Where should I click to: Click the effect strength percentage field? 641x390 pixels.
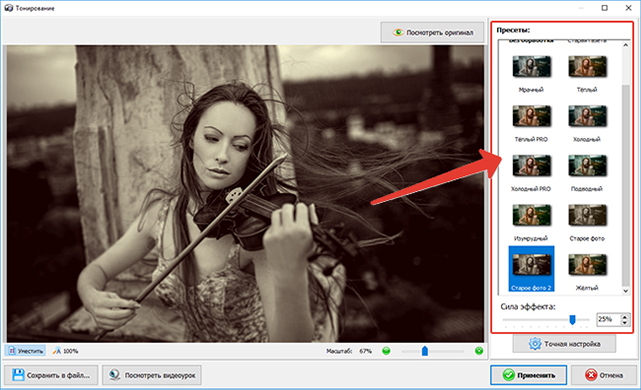point(609,319)
